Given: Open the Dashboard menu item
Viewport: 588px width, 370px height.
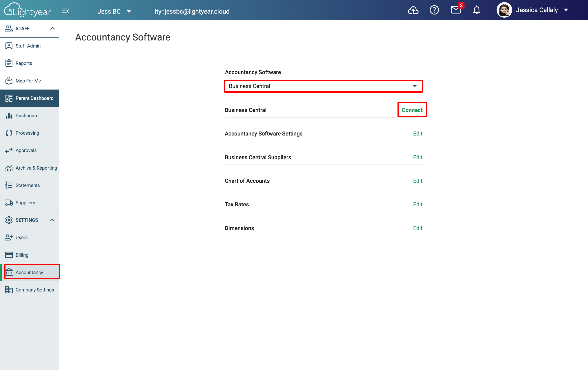Looking at the screenshot, I should [29, 115].
